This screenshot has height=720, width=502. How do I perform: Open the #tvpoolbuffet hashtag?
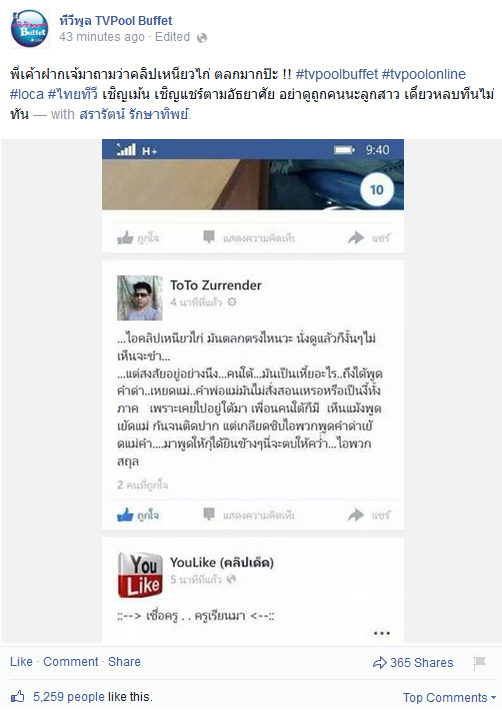tap(337, 74)
